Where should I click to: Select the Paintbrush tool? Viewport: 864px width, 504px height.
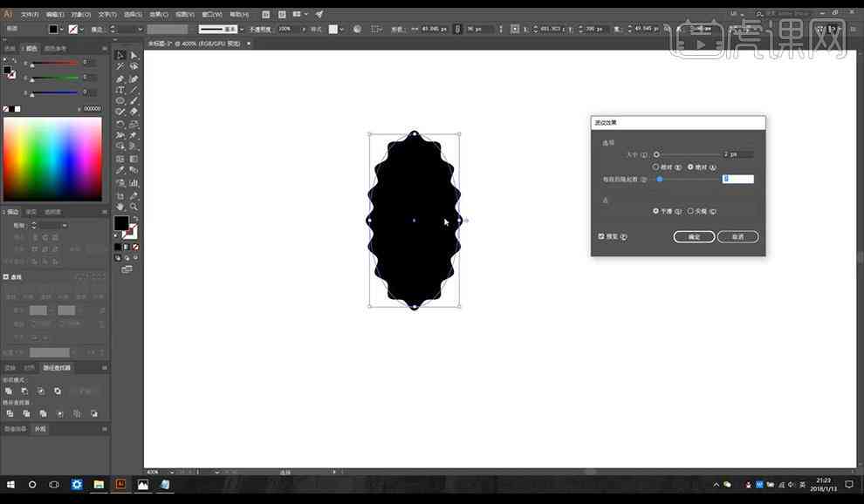[x=134, y=101]
